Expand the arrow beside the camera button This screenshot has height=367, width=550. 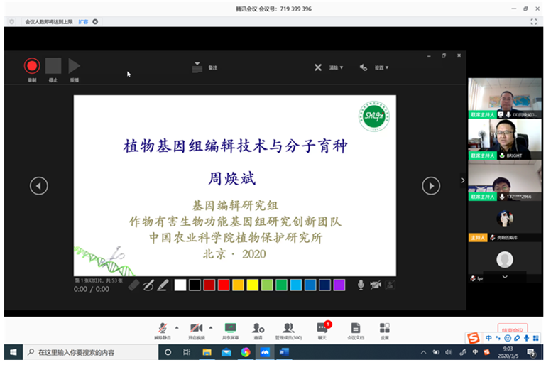pos(210,328)
